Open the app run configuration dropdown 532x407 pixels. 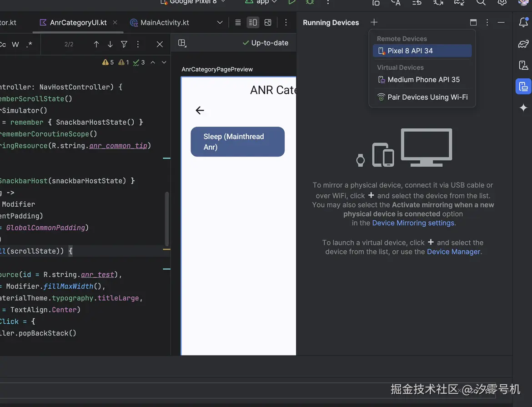[260, 2]
